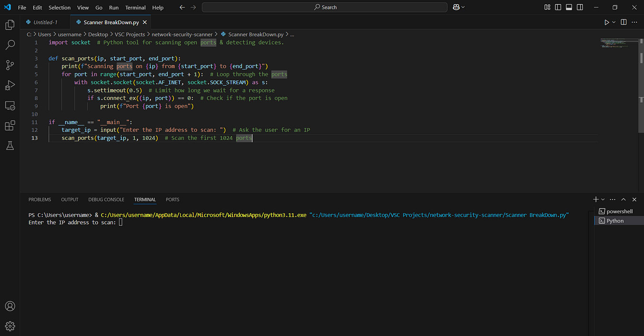
Task: Open the Manage gear icon
Action: [x=10, y=326]
